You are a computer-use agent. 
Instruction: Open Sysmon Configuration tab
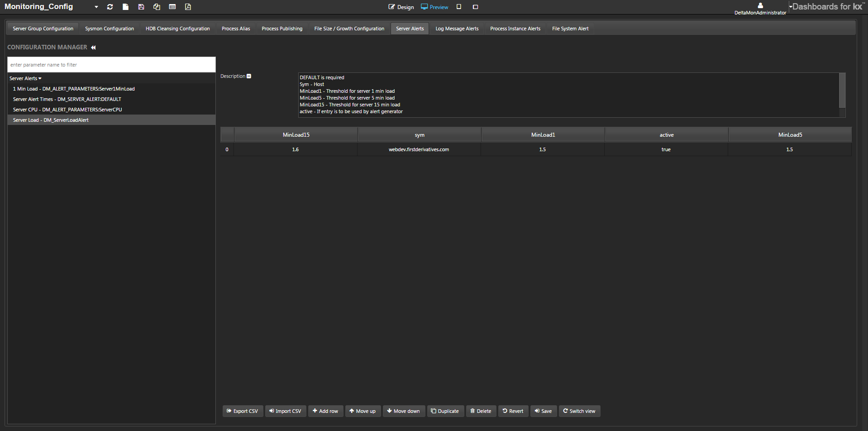pyautogui.click(x=110, y=29)
